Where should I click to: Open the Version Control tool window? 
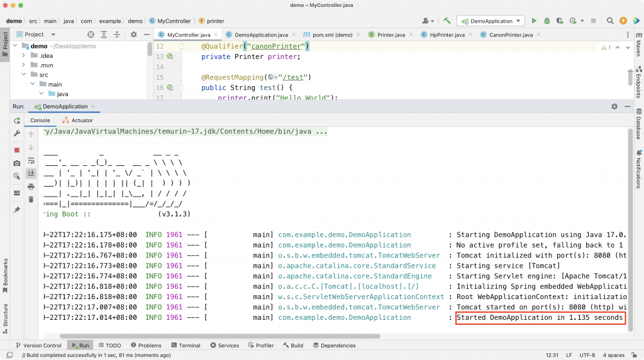tap(38, 345)
